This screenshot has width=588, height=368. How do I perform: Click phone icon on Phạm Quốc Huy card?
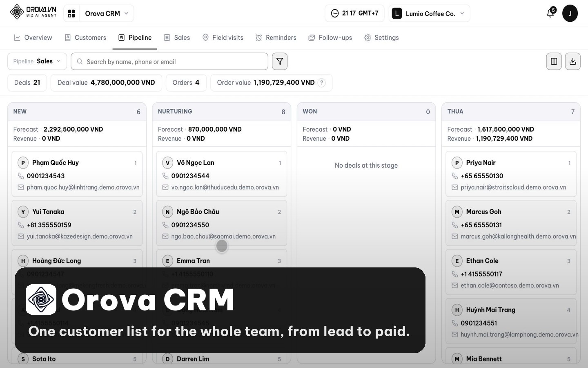[21, 176]
